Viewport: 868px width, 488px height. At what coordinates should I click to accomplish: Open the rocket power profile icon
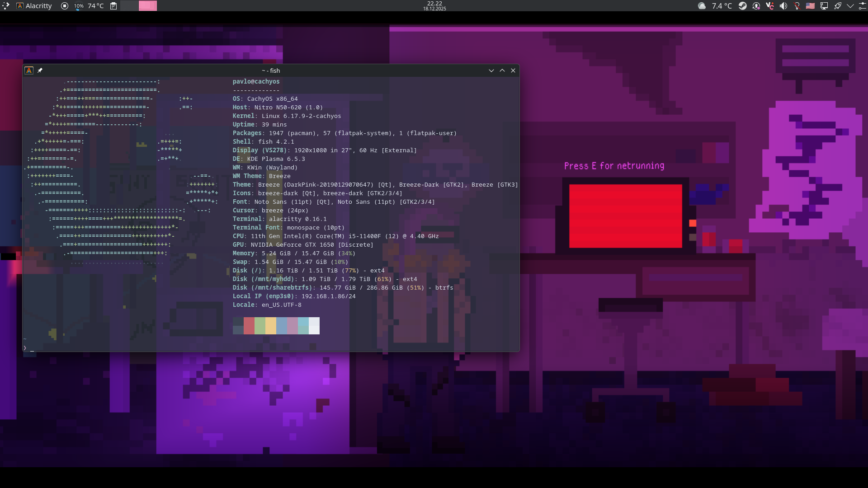pos(837,6)
